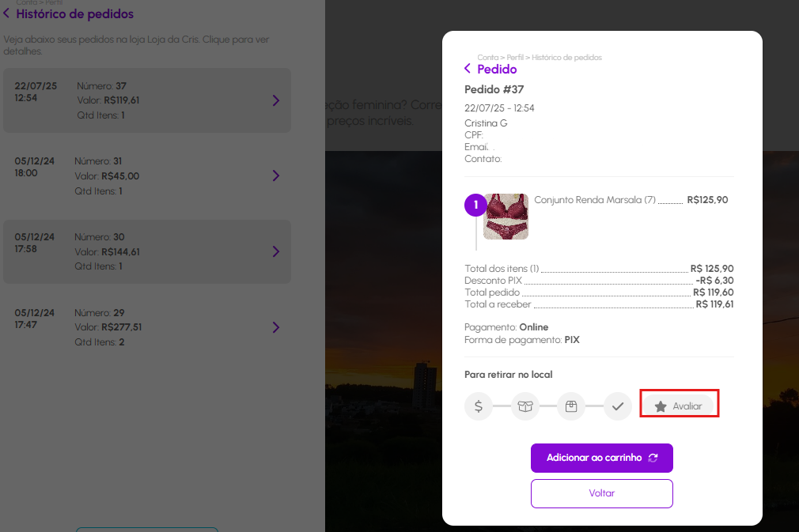Screen dimensions: 799x532
Task: Click the back chevron beside Pedido title
Action: tap(468, 69)
